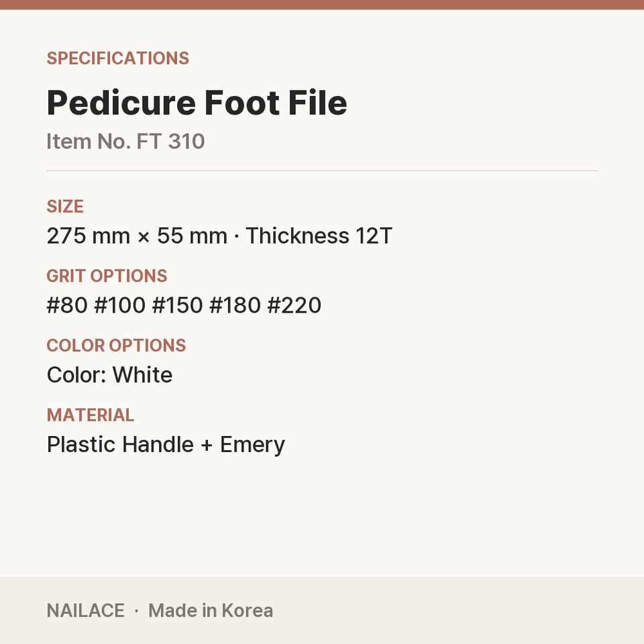Image resolution: width=644 pixels, height=644 pixels.
Task: Click the COLOR OPTIONS label
Action: tap(116, 345)
